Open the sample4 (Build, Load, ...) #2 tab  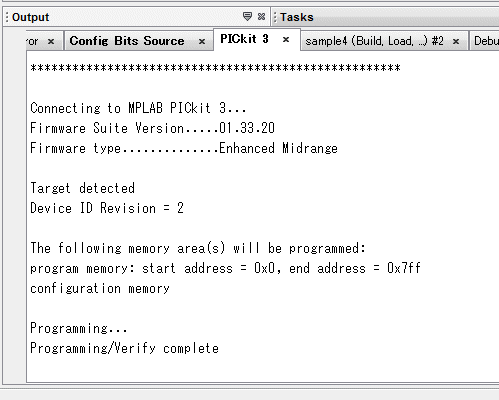coord(374,41)
